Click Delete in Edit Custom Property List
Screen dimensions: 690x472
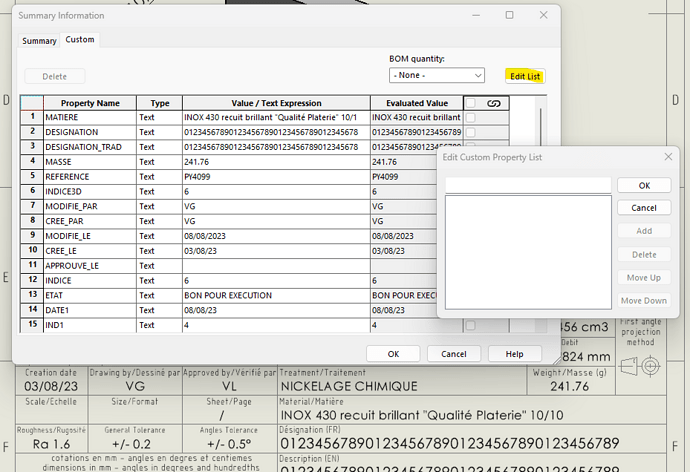pos(644,254)
